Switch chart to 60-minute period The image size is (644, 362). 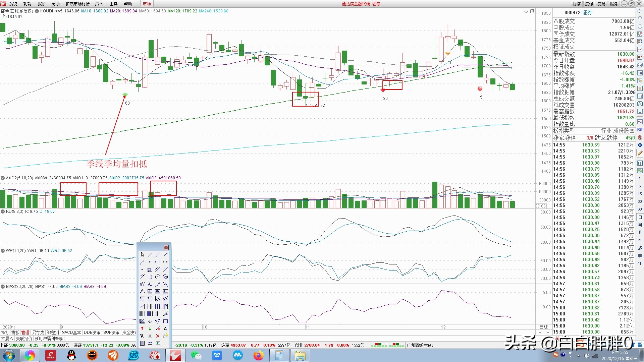640,209
